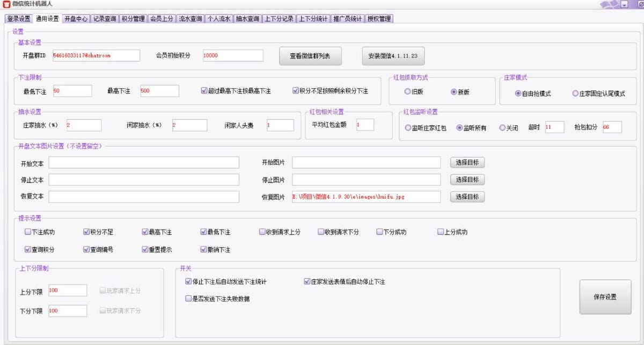Focus the 最低下注 input field
The width and height of the screenshot is (644, 345).
tap(72, 91)
